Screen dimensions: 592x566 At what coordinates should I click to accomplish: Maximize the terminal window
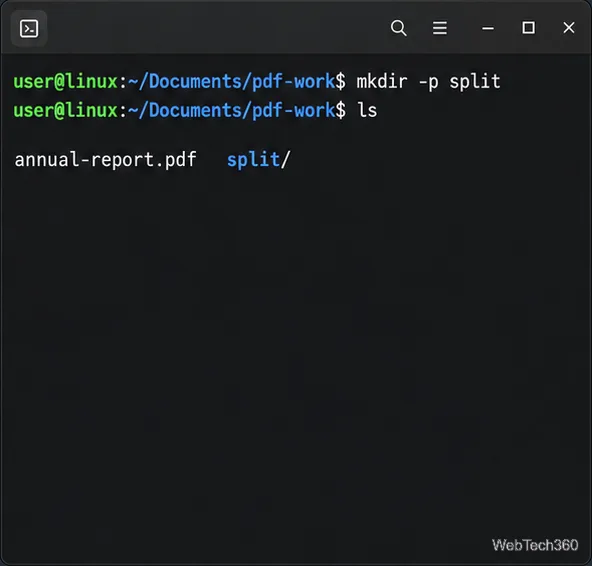click(528, 28)
